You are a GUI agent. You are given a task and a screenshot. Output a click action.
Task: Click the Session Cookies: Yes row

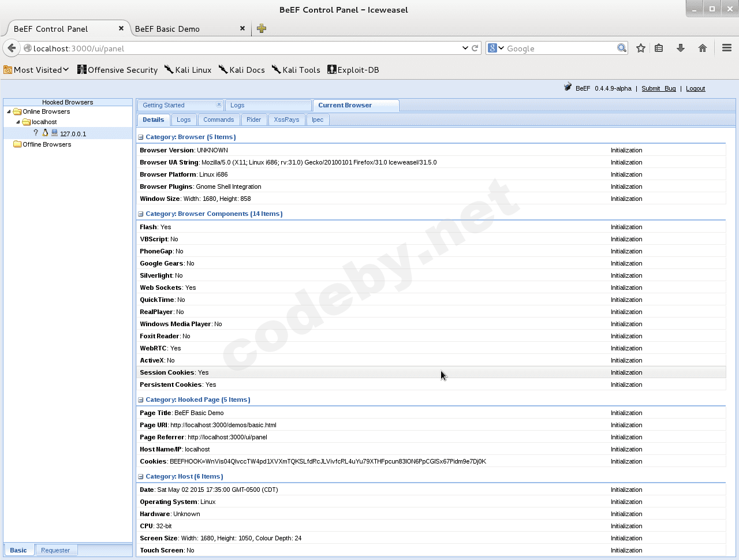coord(431,372)
